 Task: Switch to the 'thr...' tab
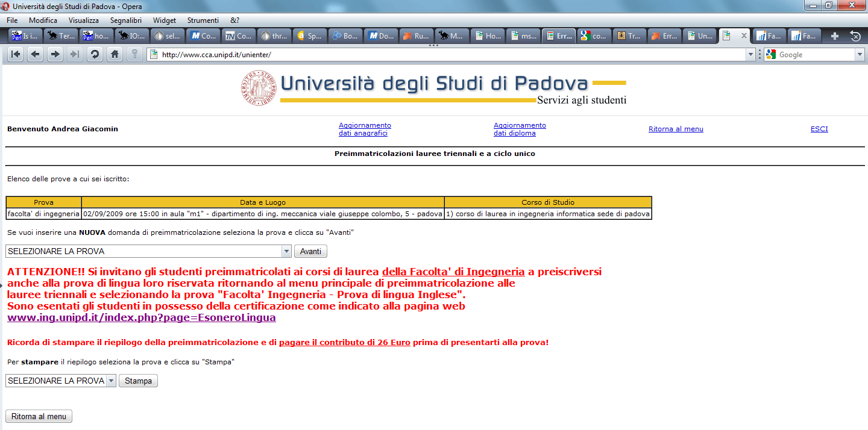[274, 36]
